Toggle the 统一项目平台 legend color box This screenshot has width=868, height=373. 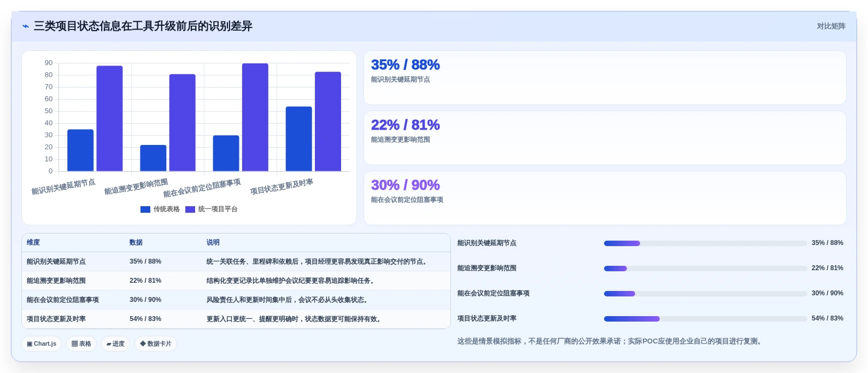click(190, 209)
